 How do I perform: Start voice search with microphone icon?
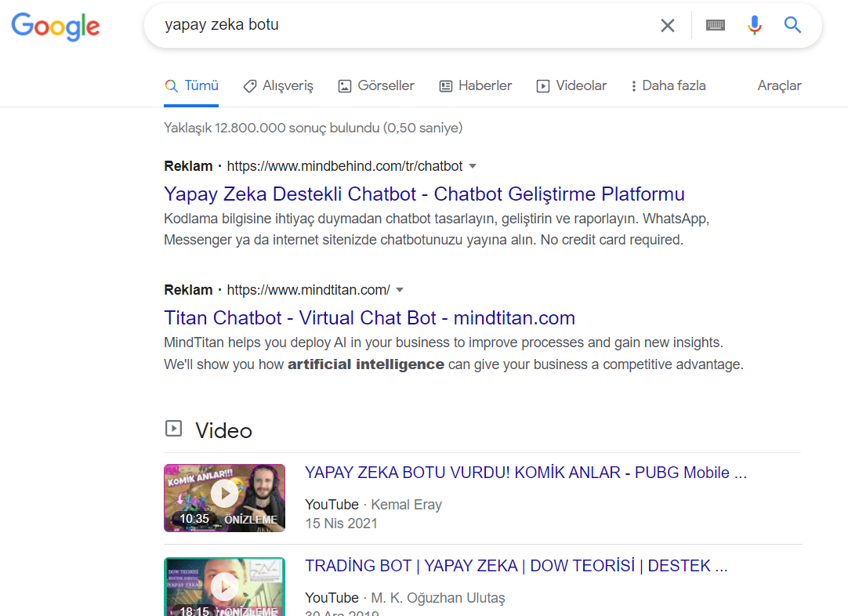(x=755, y=25)
